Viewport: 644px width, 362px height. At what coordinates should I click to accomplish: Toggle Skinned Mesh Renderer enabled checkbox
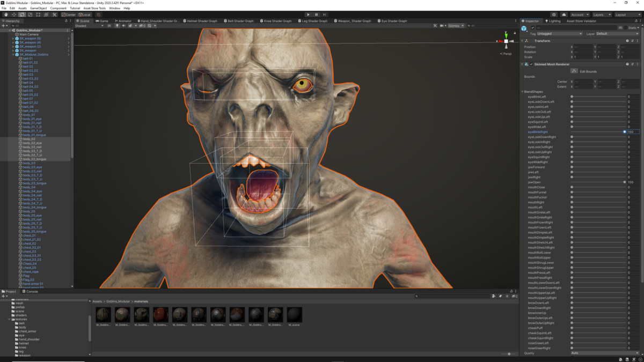pos(531,64)
